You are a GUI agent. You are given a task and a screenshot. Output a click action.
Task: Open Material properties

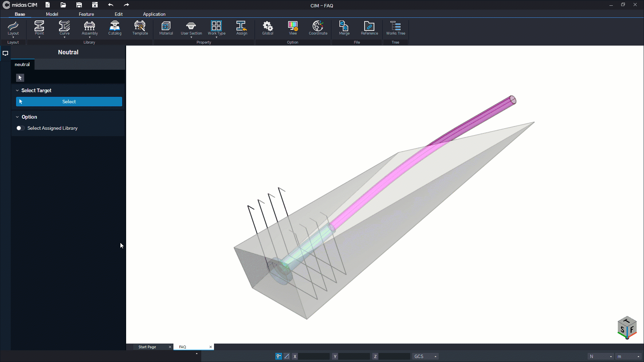166,28
